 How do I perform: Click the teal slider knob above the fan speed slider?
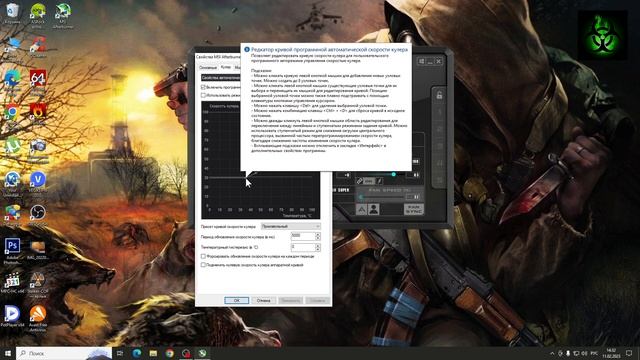tap(393, 174)
